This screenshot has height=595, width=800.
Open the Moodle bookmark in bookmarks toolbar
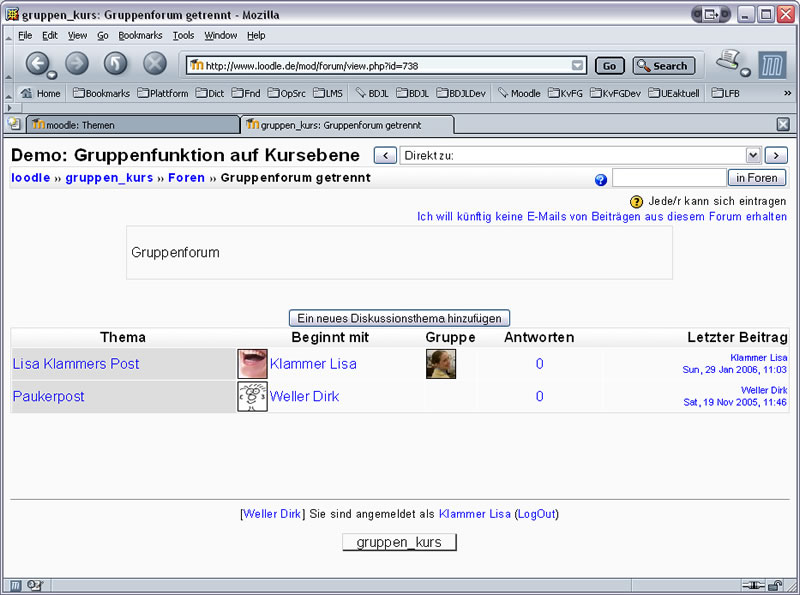[x=519, y=93]
